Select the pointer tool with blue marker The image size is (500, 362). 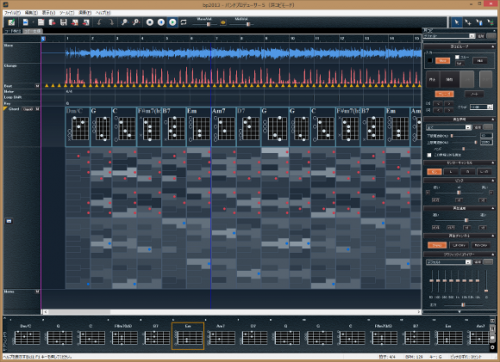[479, 22]
